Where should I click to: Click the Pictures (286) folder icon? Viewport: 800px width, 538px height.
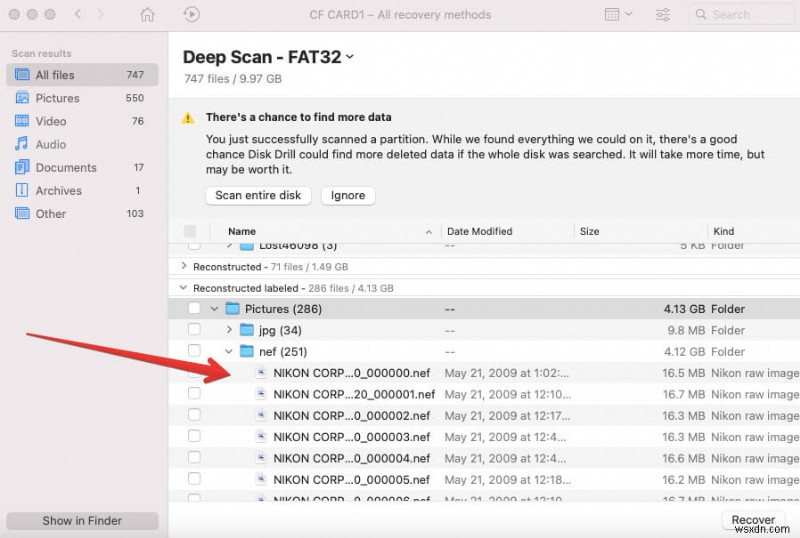pyautogui.click(x=233, y=308)
